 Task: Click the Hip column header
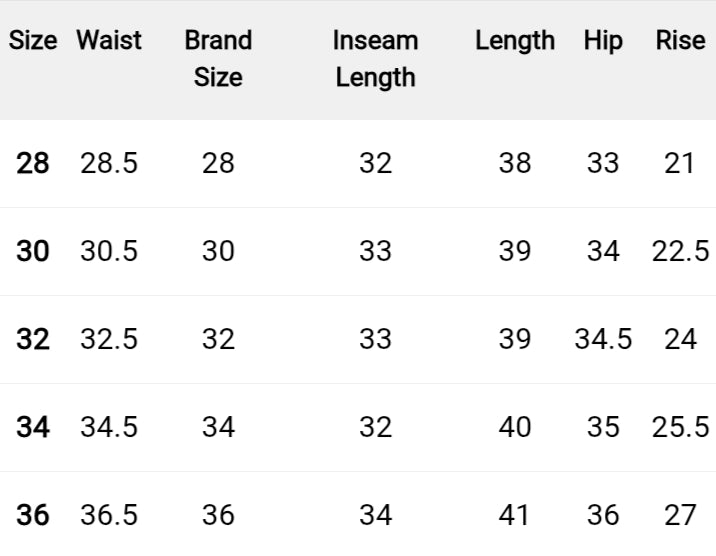pos(603,41)
